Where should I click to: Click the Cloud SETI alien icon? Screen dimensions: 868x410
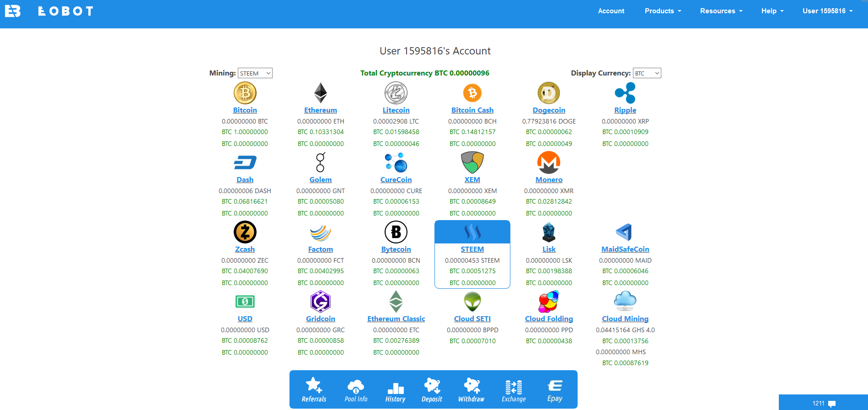[472, 302]
